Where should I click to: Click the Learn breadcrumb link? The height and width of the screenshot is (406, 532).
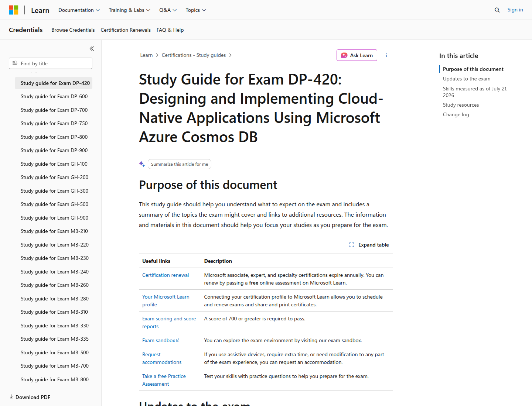[x=146, y=55]
